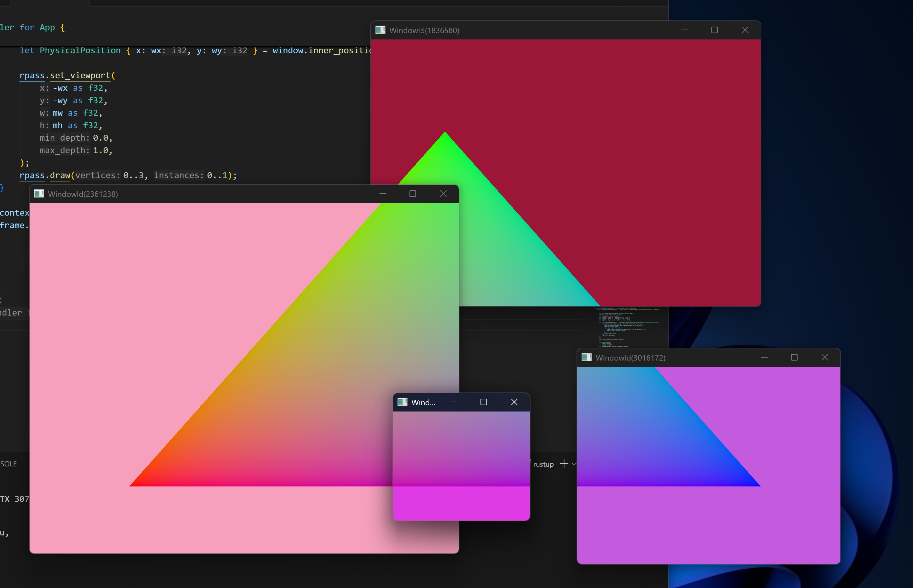The width and height of the screenshot is (913, 588).
Task: Click the 'mw as f32' viewport argument
Action: (x=75, y=113)
